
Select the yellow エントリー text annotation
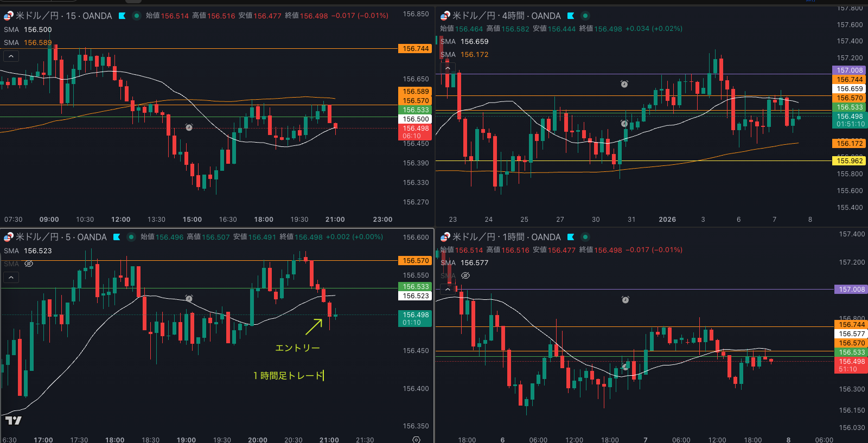click(x=297, y=348)
